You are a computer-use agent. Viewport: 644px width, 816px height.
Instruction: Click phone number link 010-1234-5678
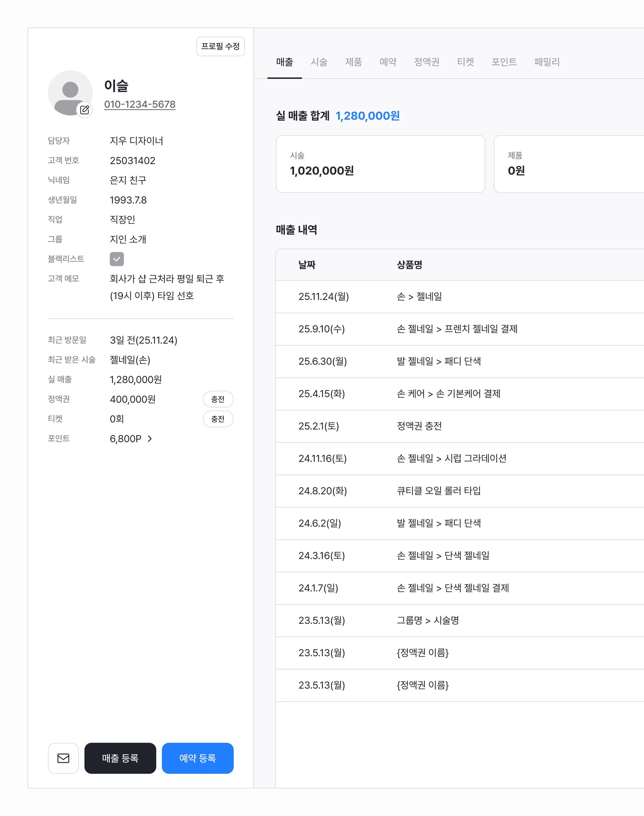(140, 104)
